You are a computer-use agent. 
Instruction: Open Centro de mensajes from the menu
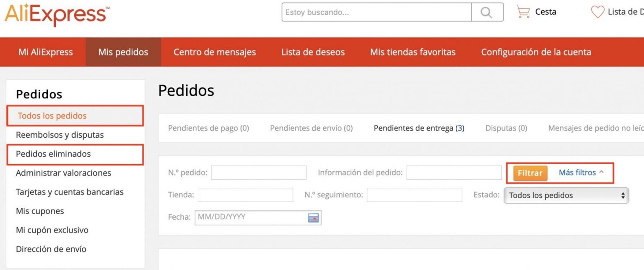[x=215, y=52]
